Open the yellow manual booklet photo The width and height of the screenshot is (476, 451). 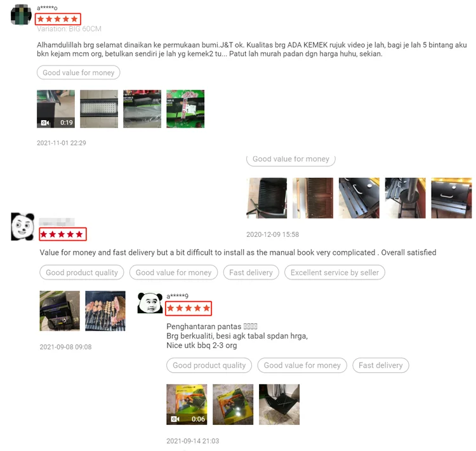[233, 405]
